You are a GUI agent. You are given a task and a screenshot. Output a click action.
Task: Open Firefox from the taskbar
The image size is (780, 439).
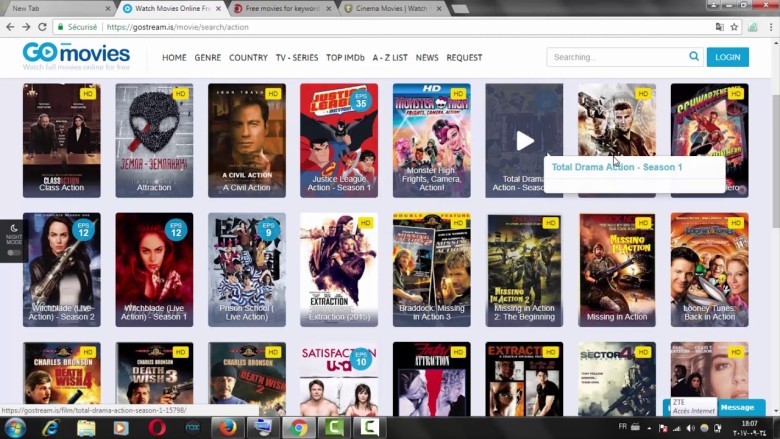coord(228,428)
